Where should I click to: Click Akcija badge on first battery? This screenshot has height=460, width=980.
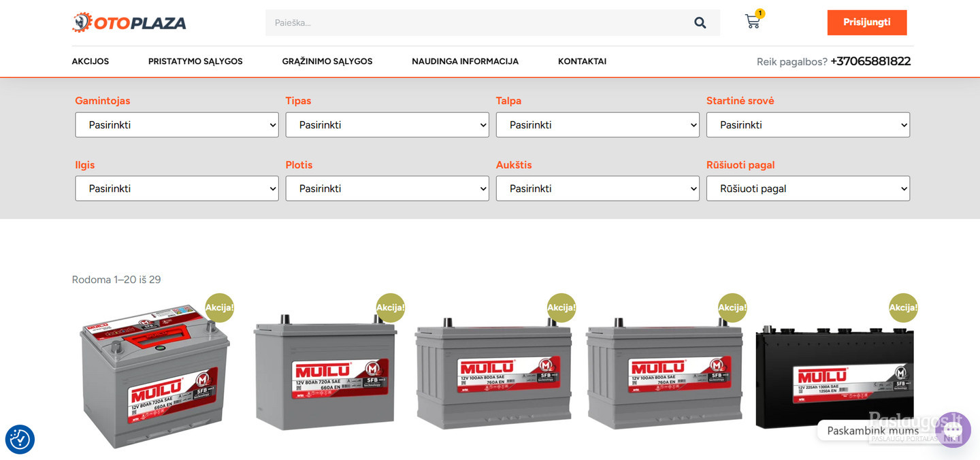coord(220,308)
